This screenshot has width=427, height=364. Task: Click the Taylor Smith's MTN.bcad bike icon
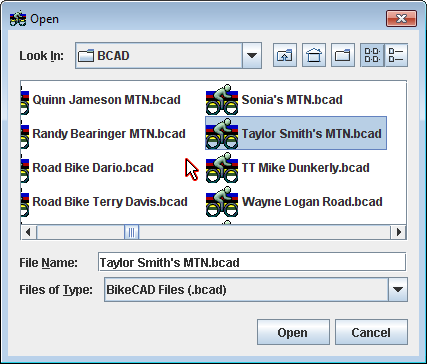pos(222,133)
